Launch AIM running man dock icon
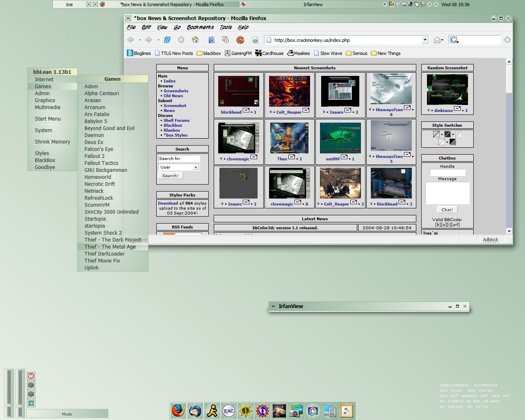 (212, 411)
